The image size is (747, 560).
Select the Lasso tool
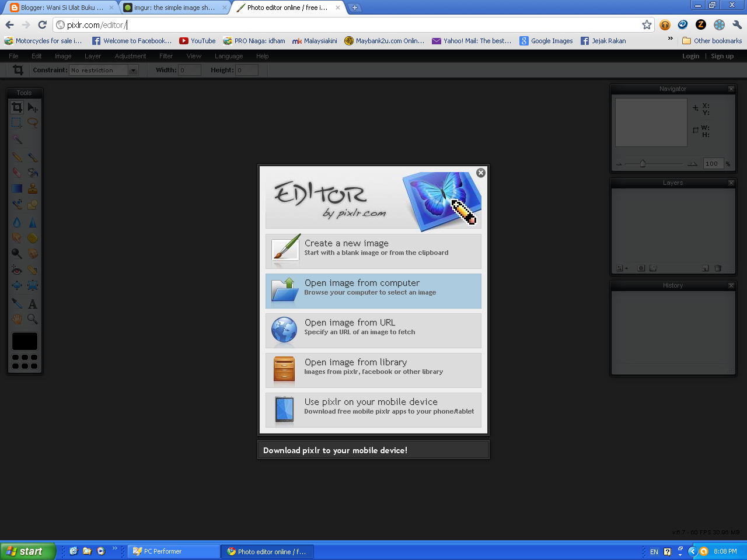click(x=33, y=123)
